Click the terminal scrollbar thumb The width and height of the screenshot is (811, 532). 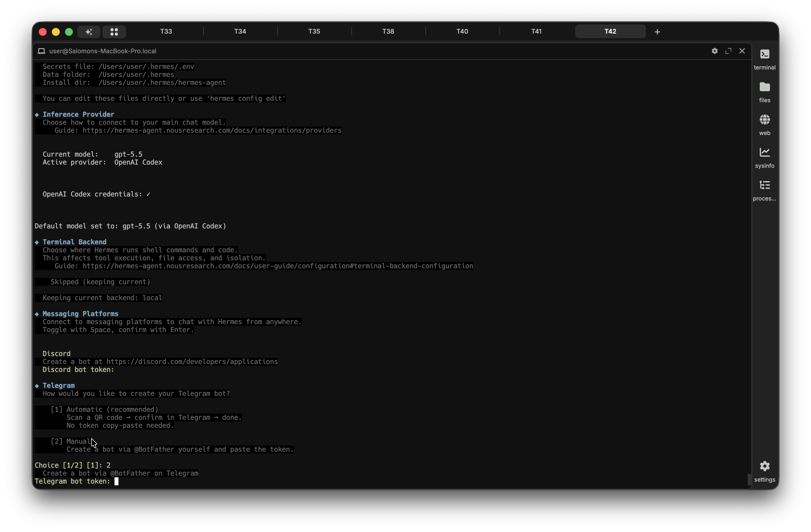[x=749, y=479]
